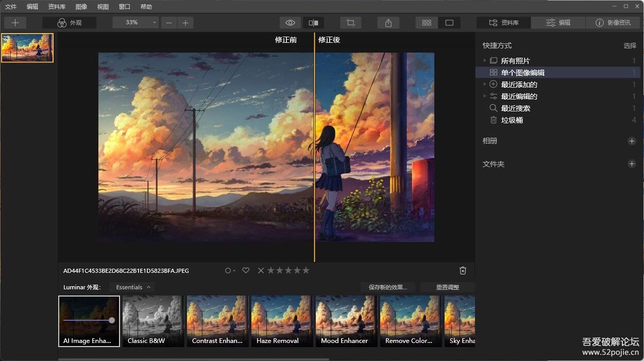644x361 pixels.
Task: Open the 视图 menu
Action: coord(103,7)
